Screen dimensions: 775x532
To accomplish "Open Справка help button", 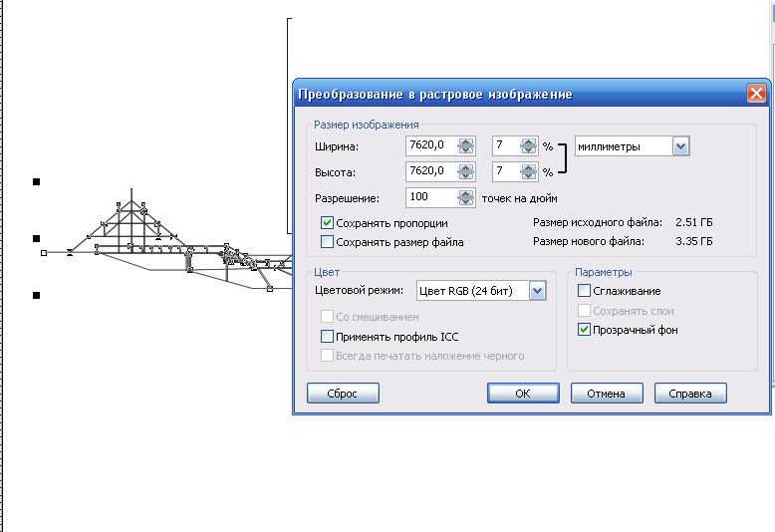I will pos(690,394).
